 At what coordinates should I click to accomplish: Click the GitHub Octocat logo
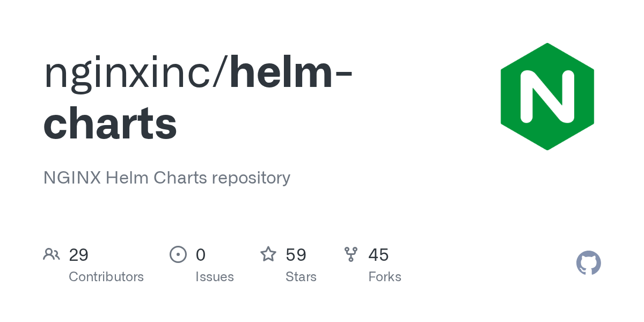coord(589,263)
